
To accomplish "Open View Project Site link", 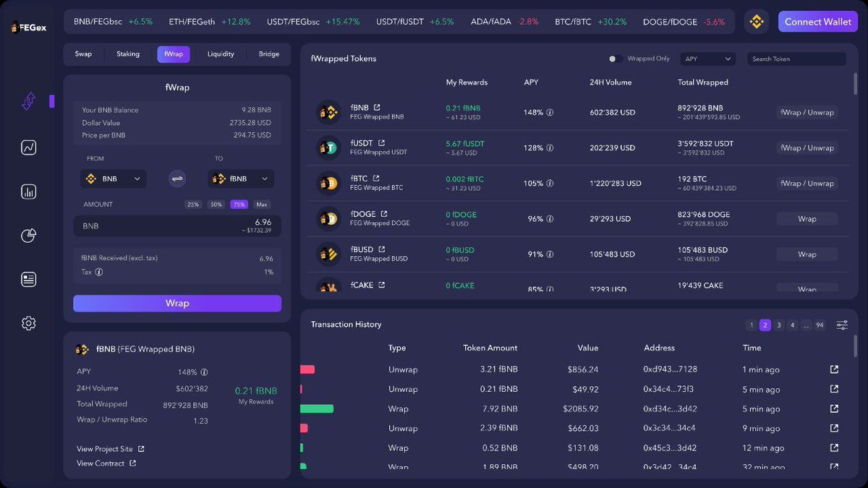I will click(x=111, y=449).
